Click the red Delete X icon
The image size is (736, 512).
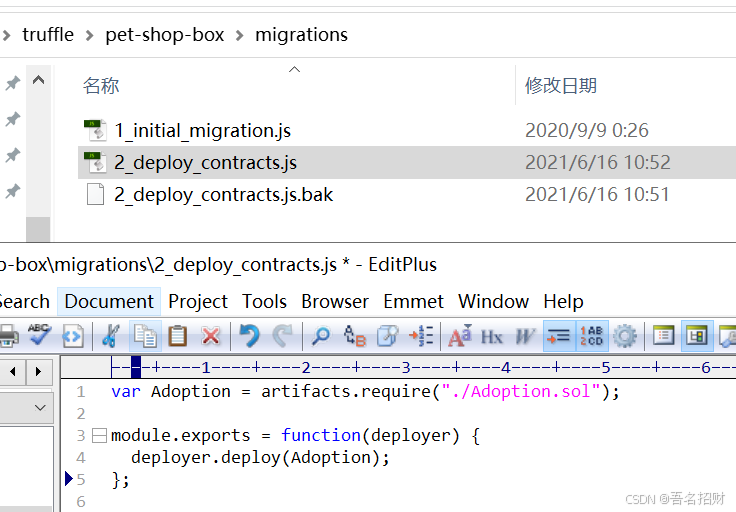(x=210, y=336)
